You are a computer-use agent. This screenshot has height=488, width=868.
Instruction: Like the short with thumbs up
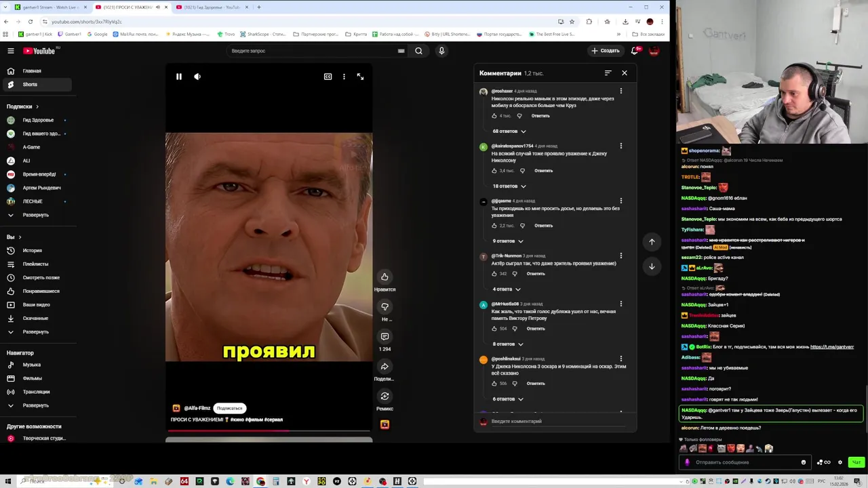click(384, 277)
